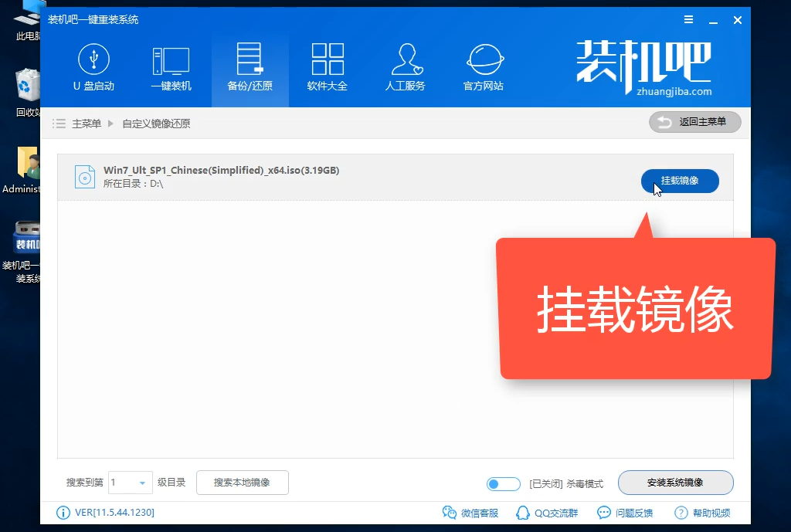The image size is (791, 532).
Task: Click 主菜单 in the breadcrumb
Action: coord(87,124)
